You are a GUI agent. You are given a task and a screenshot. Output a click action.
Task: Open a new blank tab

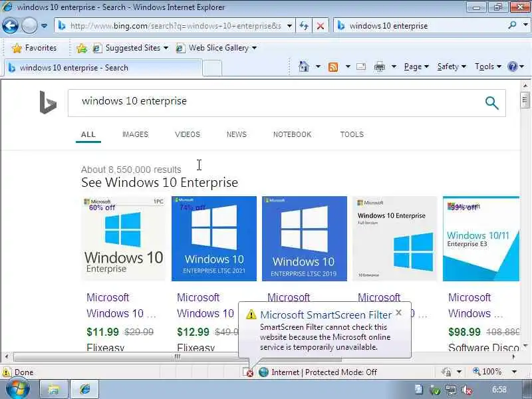click(x=212, y=68)
